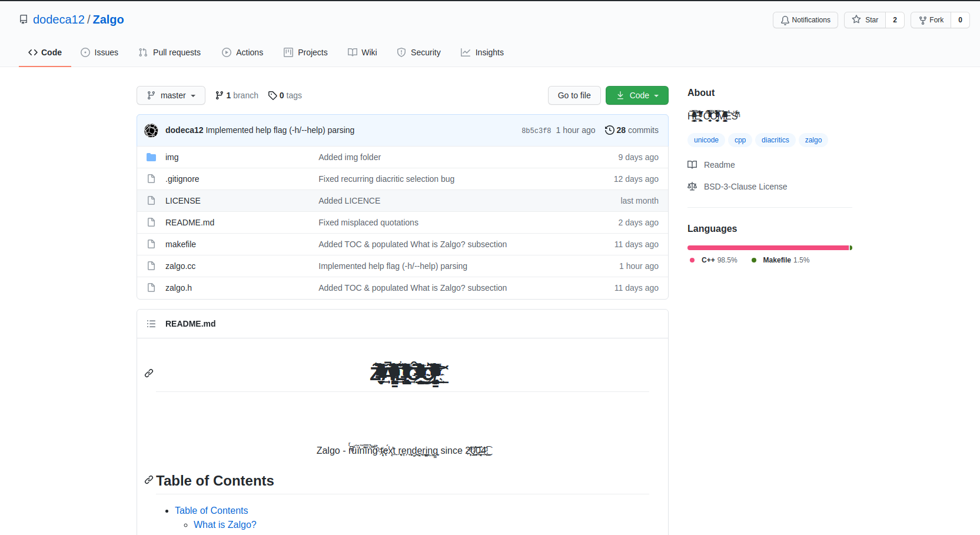Switch to the Wiki tab
Viewport: 980px width, 535px height.
pos(363,52)
